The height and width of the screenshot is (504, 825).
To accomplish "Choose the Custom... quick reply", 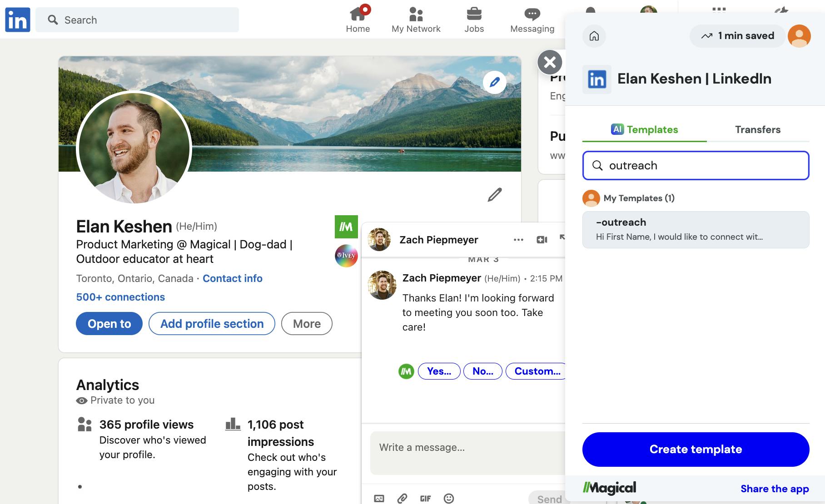I will click(537, 371).
